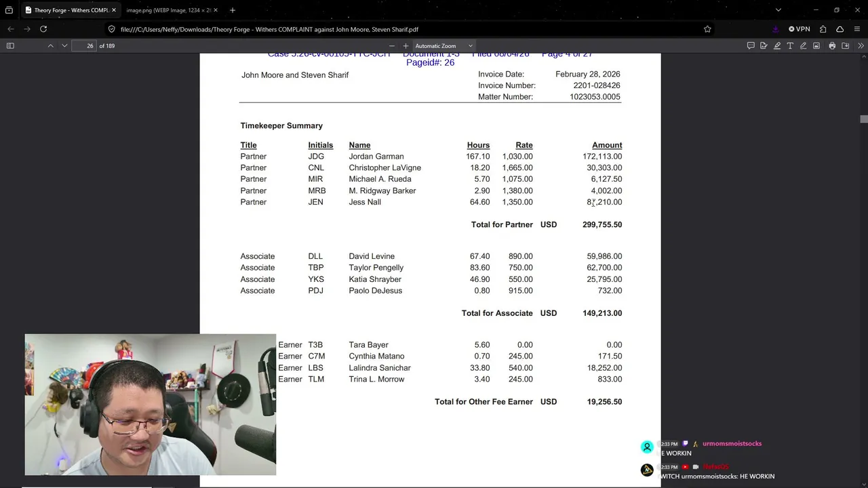Select the highlight annotation tool
Image resolution: width=868 pixels, height=488 pixels.
(x=777, y=45)
